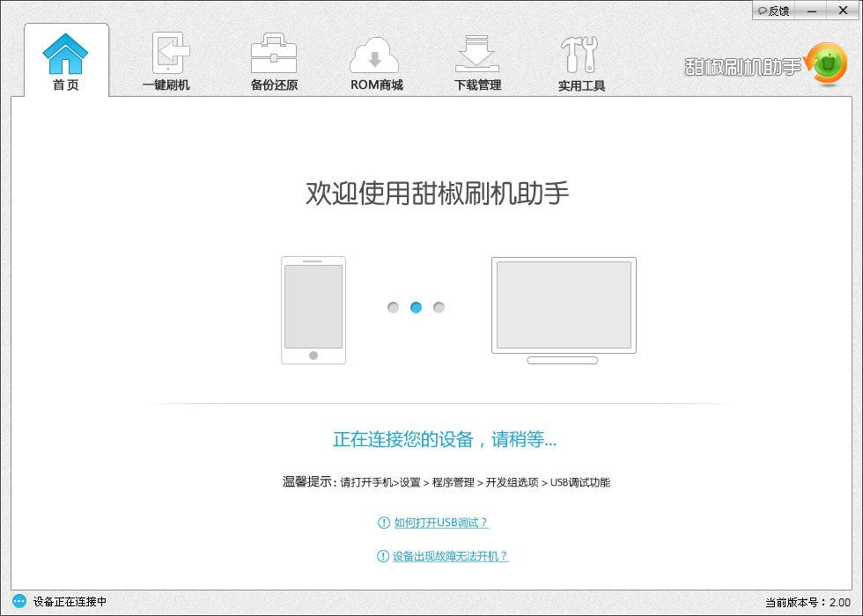The image size is (863, 616).
Task: Click the 正在连接您的设备 message
Action: pos(443,440)
